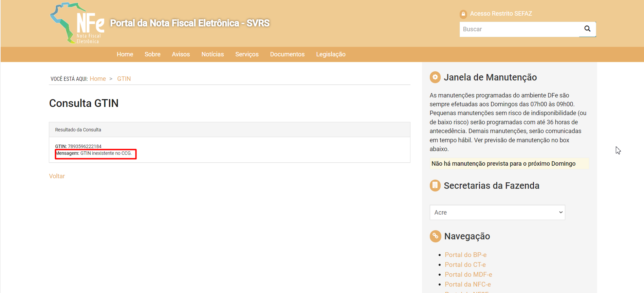Open the Documentos menu
This screenshot has height=293, width=644.
287,54
